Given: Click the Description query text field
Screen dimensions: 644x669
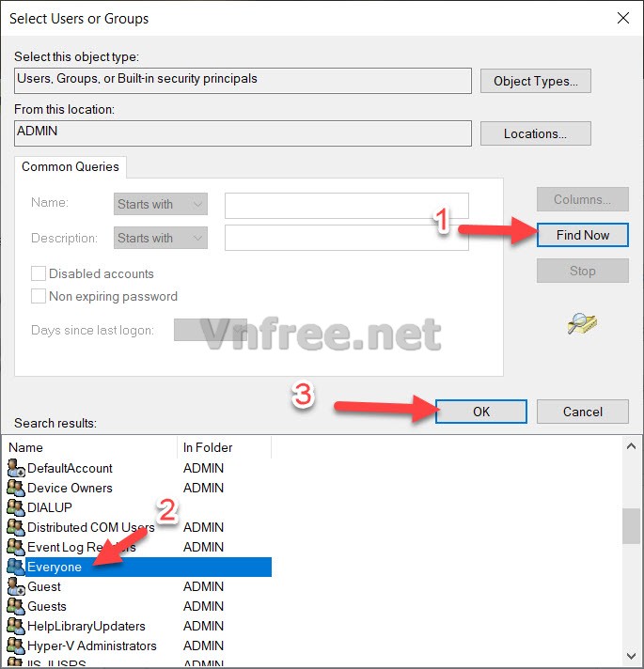Looking at the screenshot, I should tap(347, 238).
